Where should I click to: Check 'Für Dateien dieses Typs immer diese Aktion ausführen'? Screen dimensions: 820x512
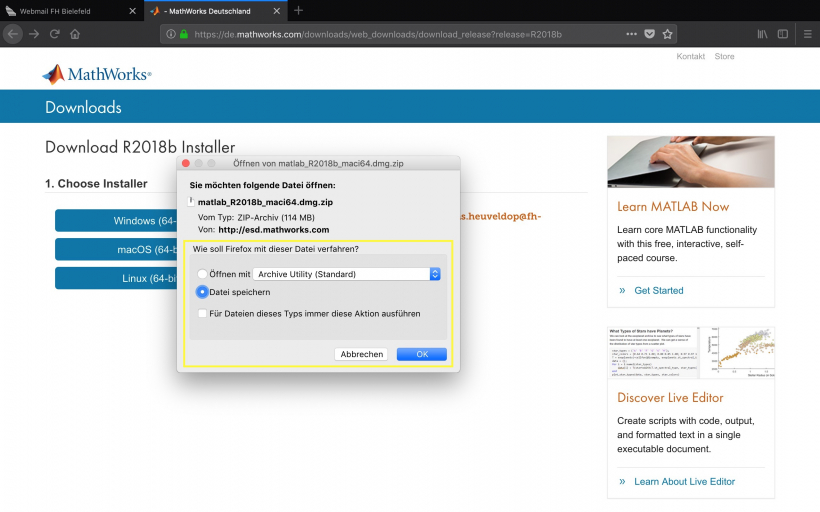point(203,313)
